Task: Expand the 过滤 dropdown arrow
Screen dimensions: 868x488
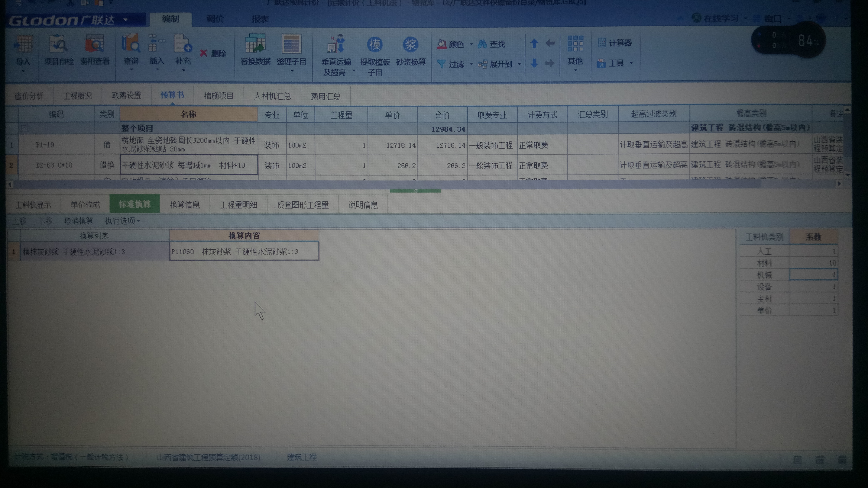Action: 471,64
